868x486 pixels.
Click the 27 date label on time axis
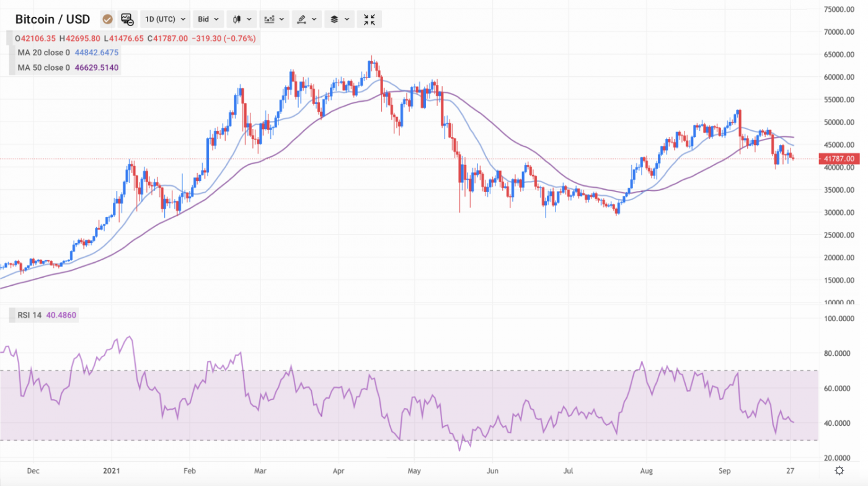(791, 471)
